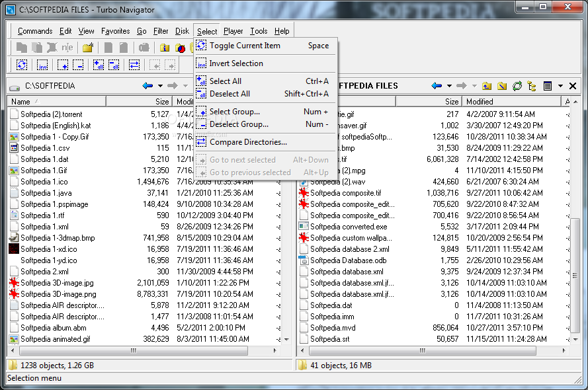Sort the left panel by Size column
The height and width of the screenshot is (390, 588).
click(x=139, y=102)
